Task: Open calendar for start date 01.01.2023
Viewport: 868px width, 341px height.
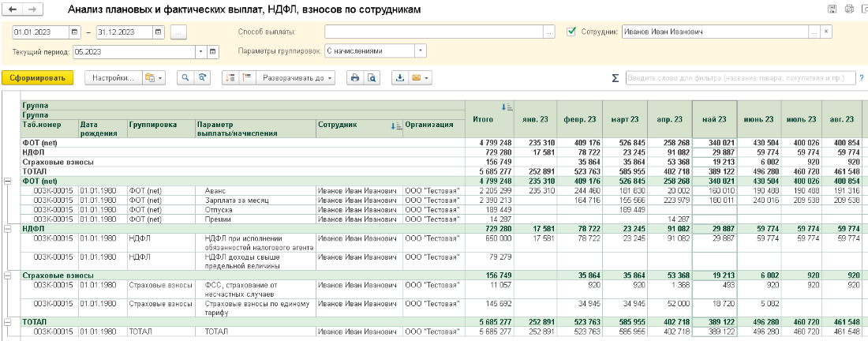Action: click(x=75, y=32)
